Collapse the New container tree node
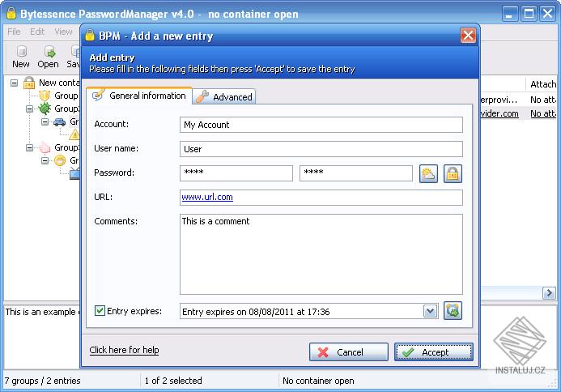 click(14, 83)
